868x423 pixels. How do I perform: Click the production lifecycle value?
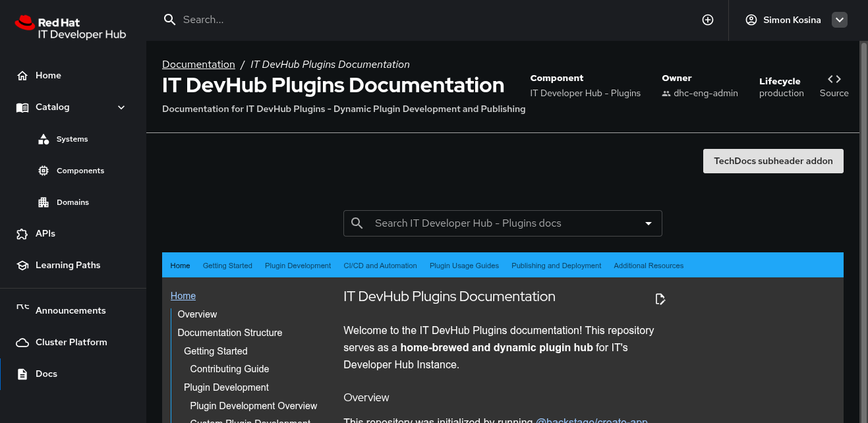[x=782, y=94]
